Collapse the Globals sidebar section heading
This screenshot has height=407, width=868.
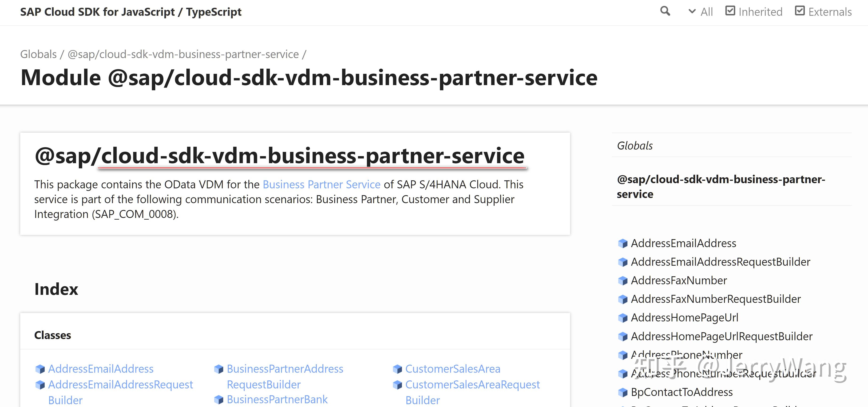[635, 145]
